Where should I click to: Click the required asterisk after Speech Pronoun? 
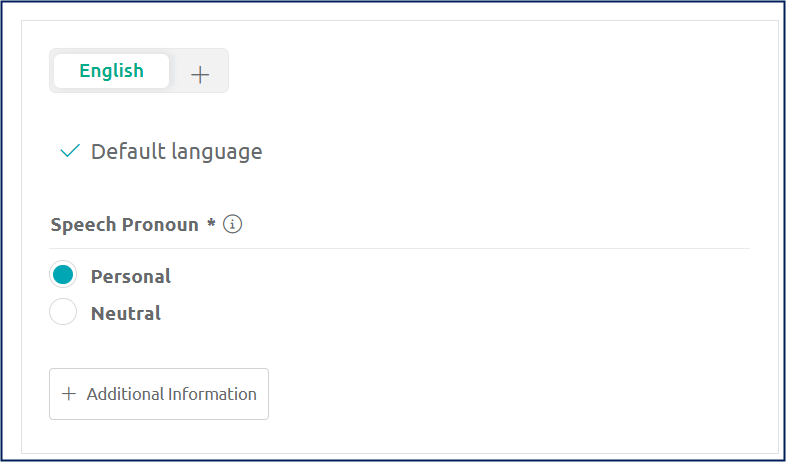(x=212, y=222)
